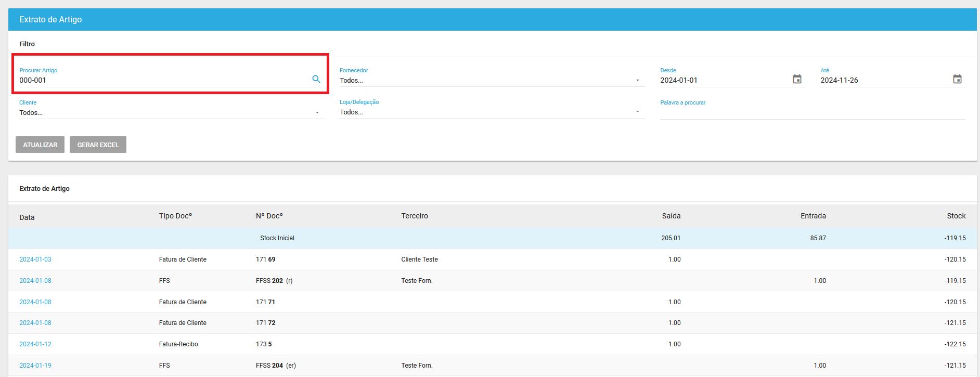Select the Stock Inicial row label
The image size is (980, 377).
point(277,238)
